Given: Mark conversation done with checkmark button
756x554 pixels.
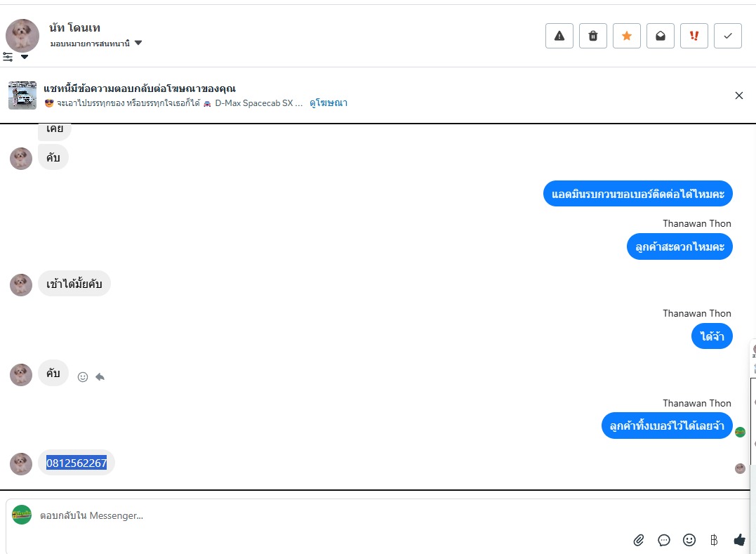Looking at the screenshot, I should (x=728, y=36).
